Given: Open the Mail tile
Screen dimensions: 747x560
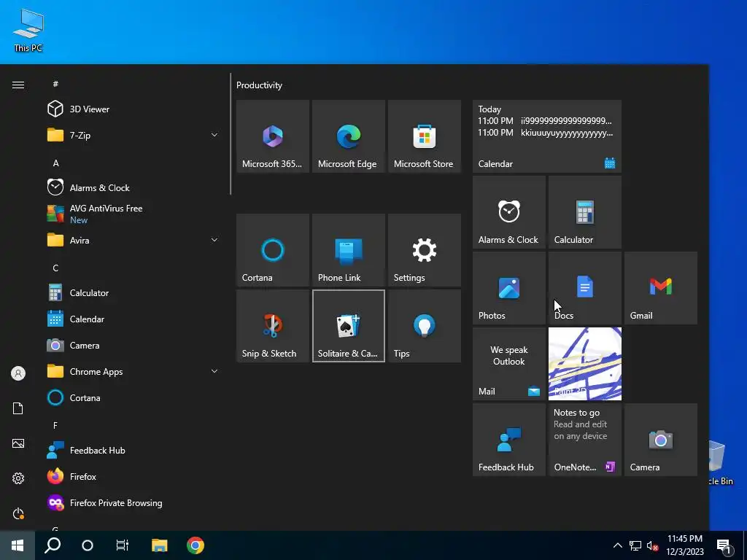Looking at the screenshot, I should pyautogui.click(x=508, y=364).
